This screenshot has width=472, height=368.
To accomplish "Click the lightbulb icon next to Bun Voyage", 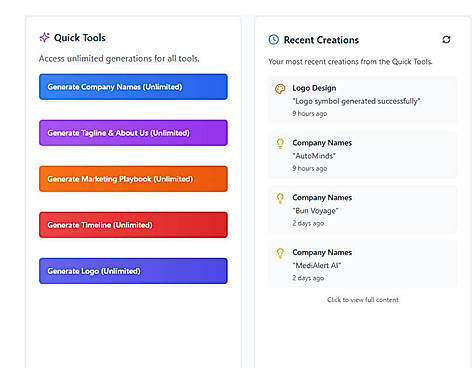I will [280, 198].
